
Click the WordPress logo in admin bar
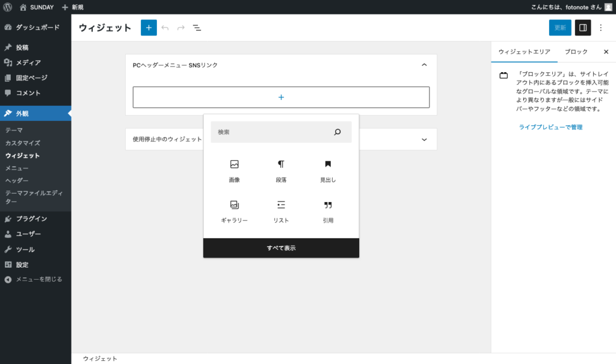pos(8,7)
